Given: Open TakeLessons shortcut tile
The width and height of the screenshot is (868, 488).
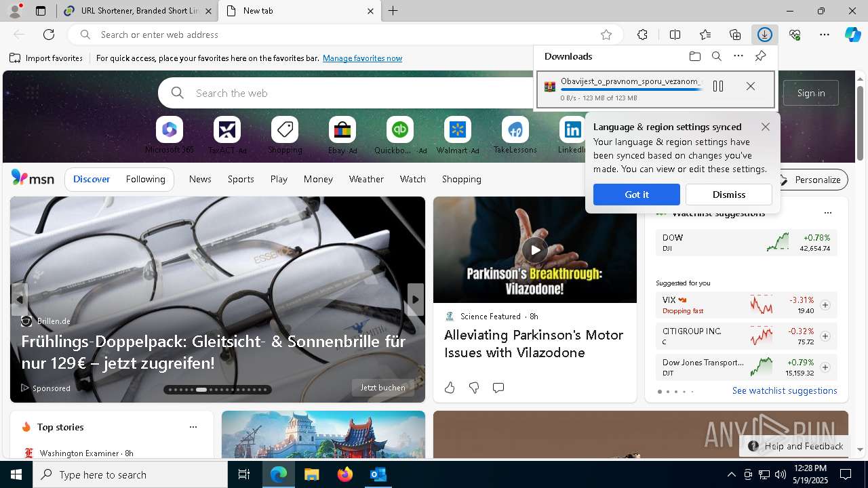Looking at the screenshot, I should 515,135.
